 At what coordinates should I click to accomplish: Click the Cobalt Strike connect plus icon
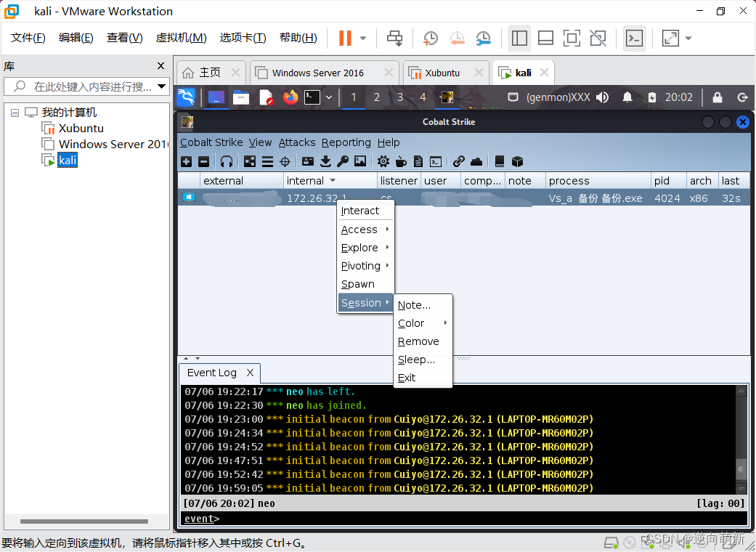pyautogui.click(x=186, y=161)
